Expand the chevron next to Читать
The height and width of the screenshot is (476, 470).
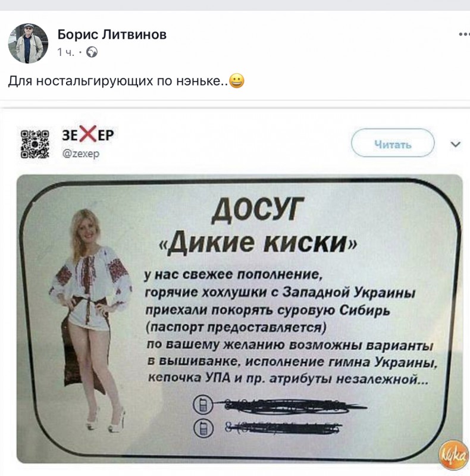tap(456, 144)
